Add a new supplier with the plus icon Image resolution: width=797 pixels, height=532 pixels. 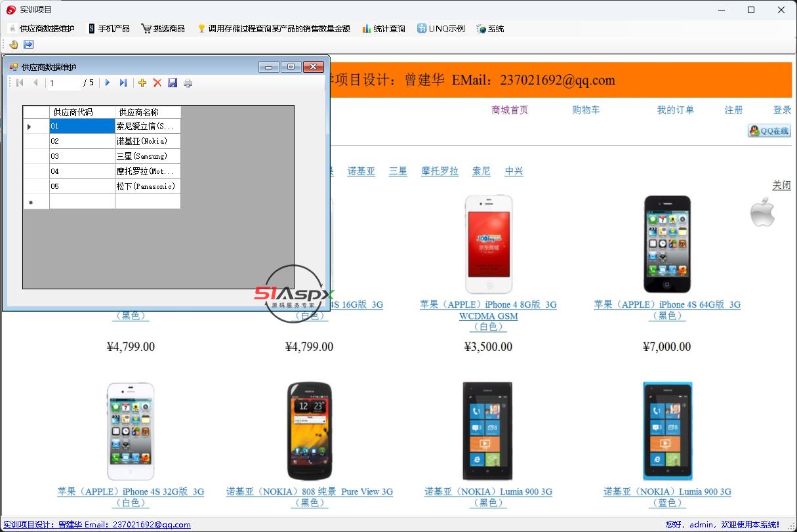tap(142, 83)
